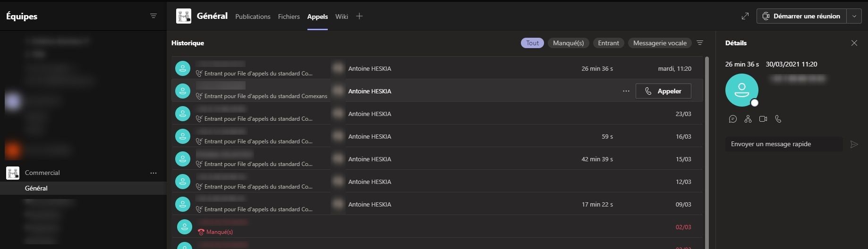Click red missed call icon

pos(201,232)
